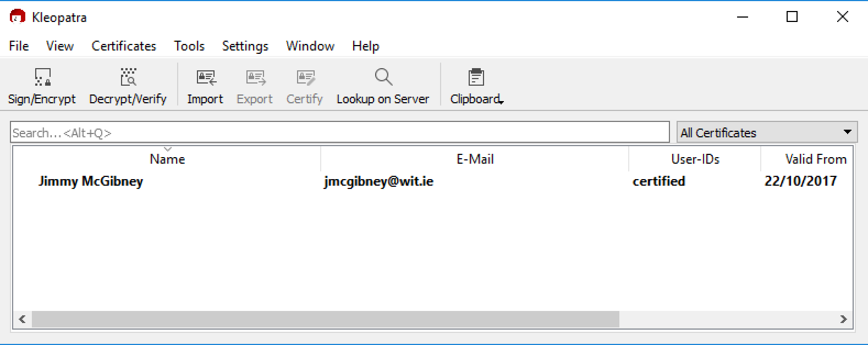
Task: Open the Tools menu
Action: click(189, 46)
